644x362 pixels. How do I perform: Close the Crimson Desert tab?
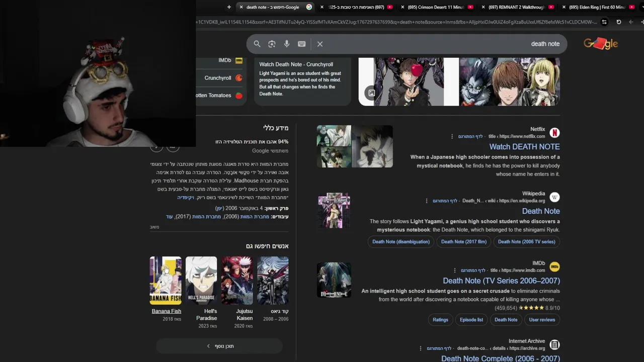pos(403,7)
